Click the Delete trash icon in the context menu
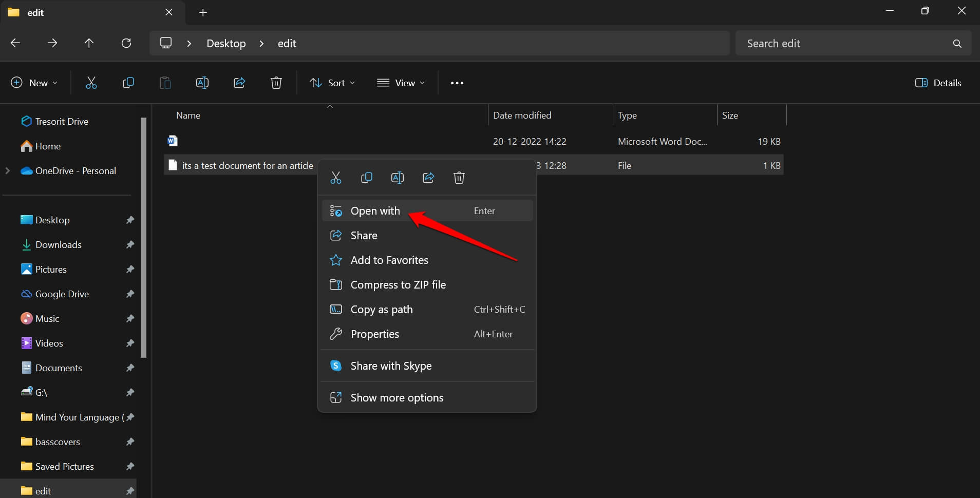980x498 pixels. (x=459, y=178)
